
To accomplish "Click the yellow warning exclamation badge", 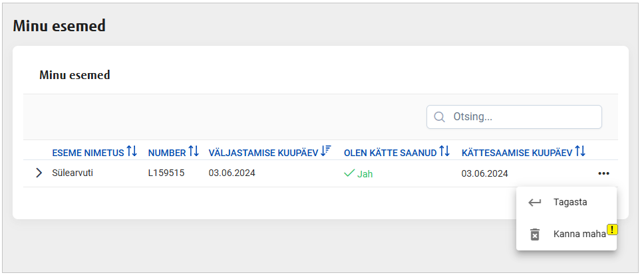I will click(x=612, y=229).
